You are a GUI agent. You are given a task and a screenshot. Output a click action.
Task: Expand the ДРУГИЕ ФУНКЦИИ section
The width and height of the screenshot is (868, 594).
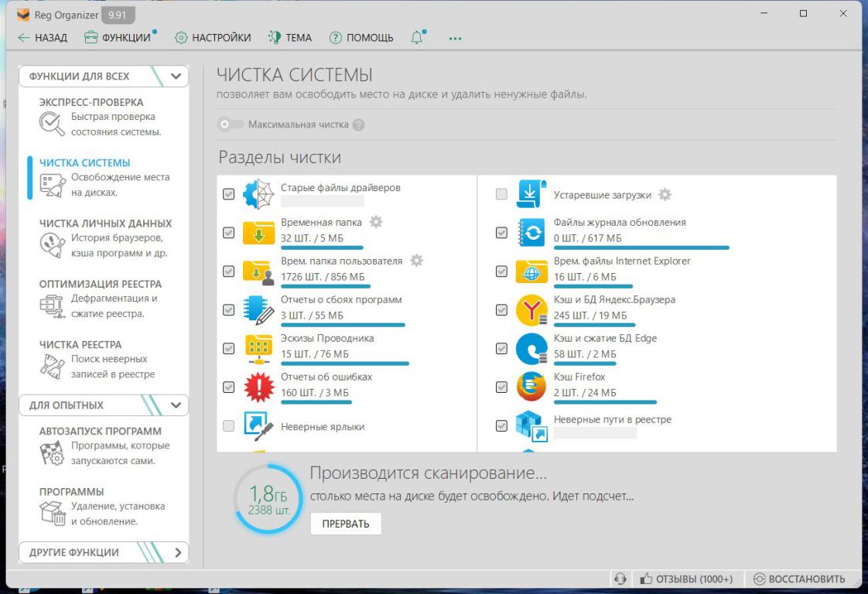[177, 552]
